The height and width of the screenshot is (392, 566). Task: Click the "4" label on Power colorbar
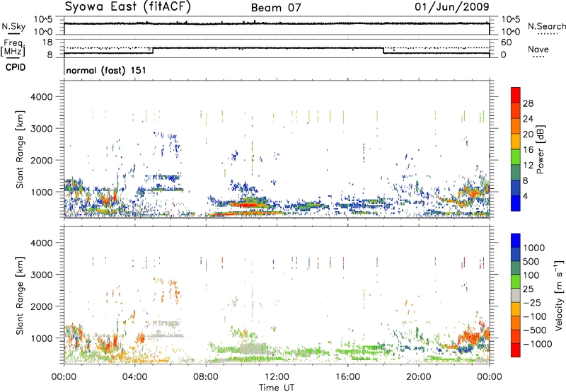526,196
